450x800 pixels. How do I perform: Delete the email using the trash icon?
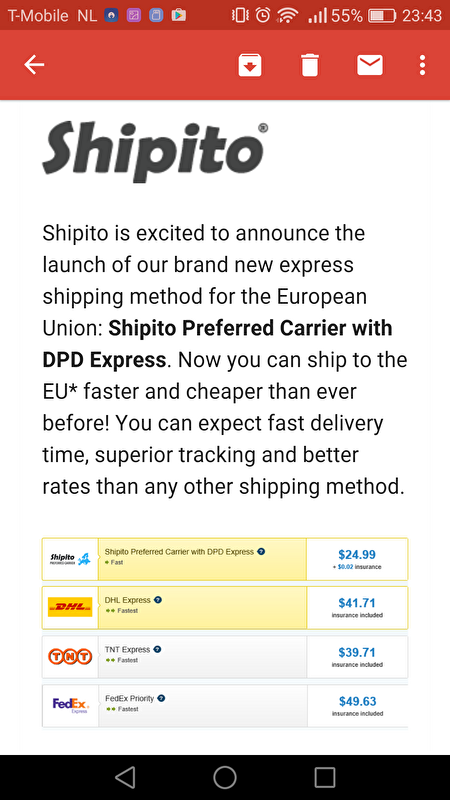pyautogui.click(x=310, y=65)
